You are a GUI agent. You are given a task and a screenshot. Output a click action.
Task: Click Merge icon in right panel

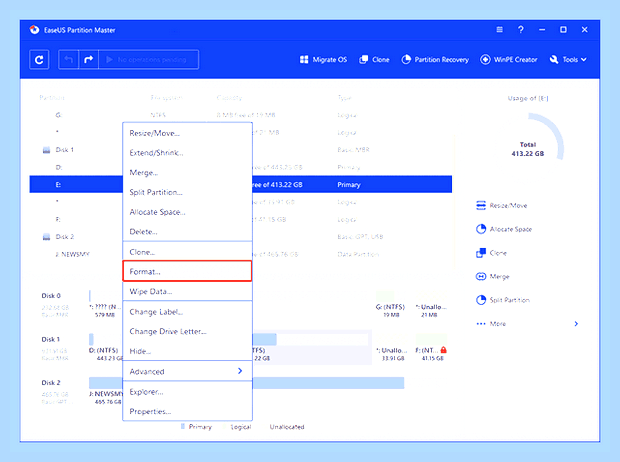(x=481, y=276)
